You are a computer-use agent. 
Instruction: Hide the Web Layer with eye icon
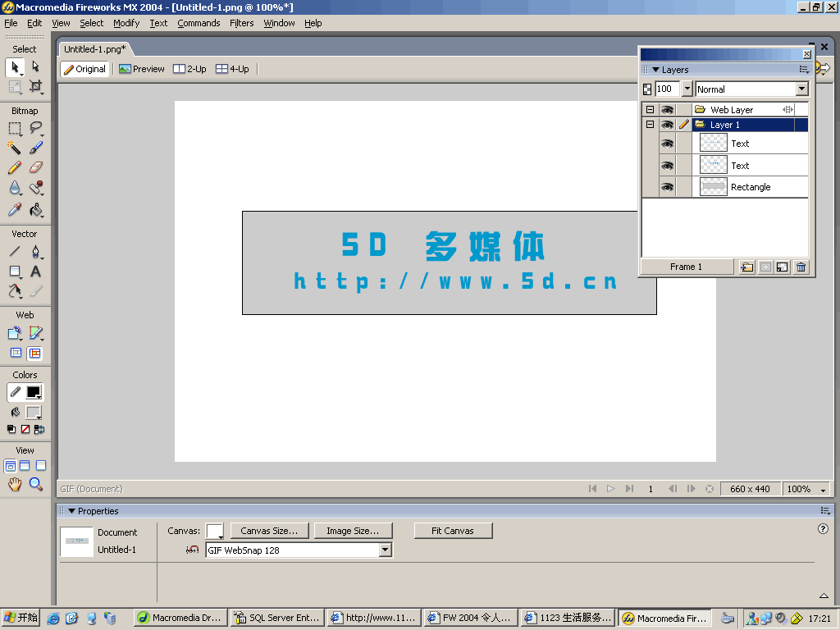click(667, 110)
